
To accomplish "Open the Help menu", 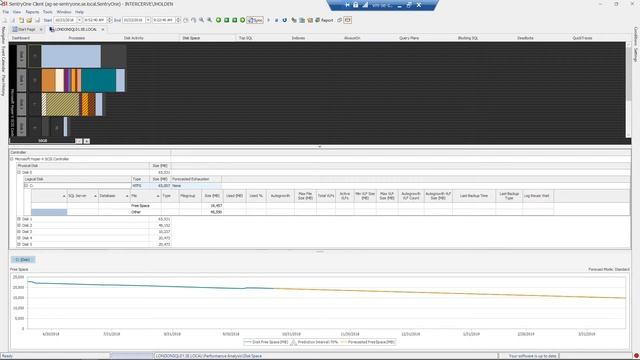I will pos(79,12).
